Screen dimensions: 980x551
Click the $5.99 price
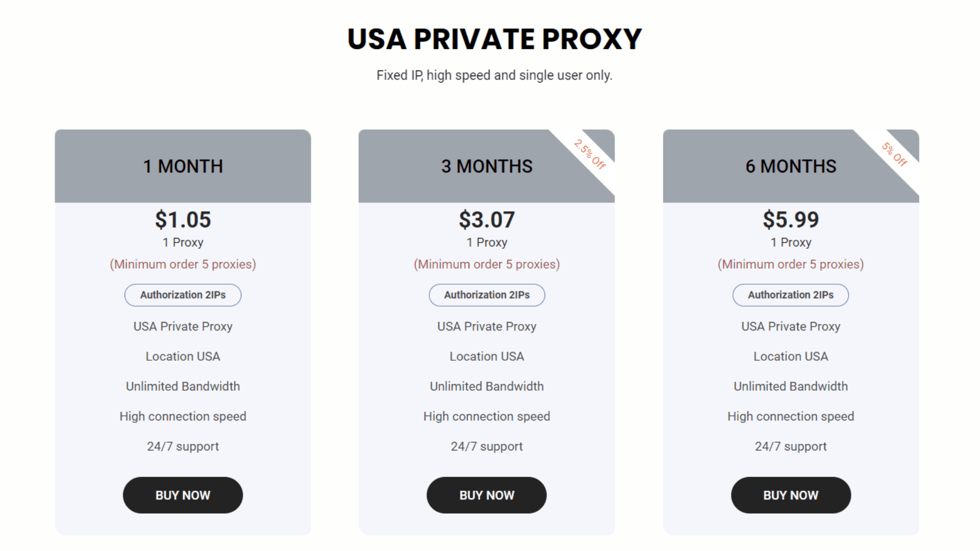pos(791,219)
